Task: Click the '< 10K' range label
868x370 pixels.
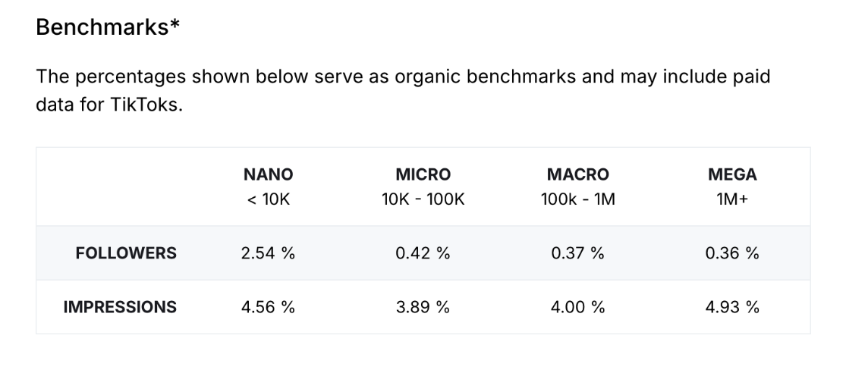Action: coord(268,200)
